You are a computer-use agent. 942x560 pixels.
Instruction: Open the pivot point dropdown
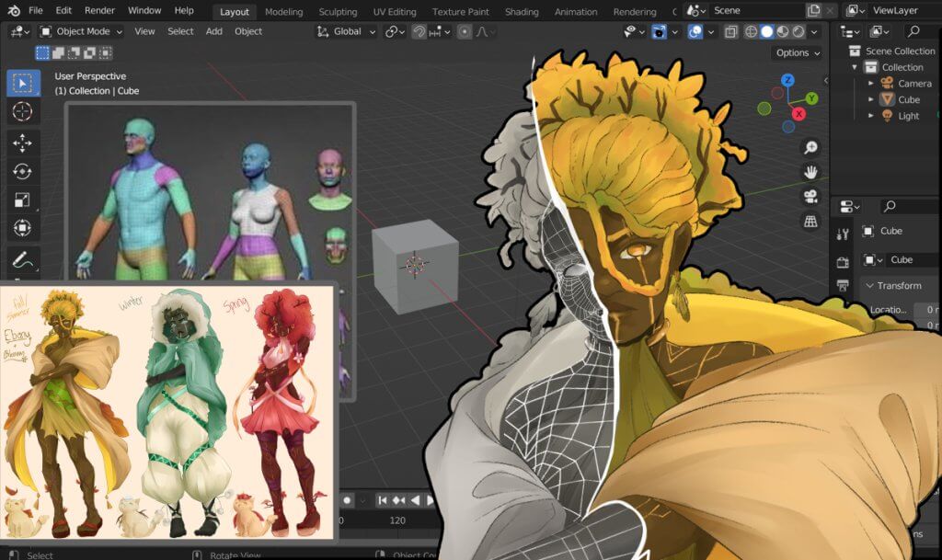click(395, 32)
